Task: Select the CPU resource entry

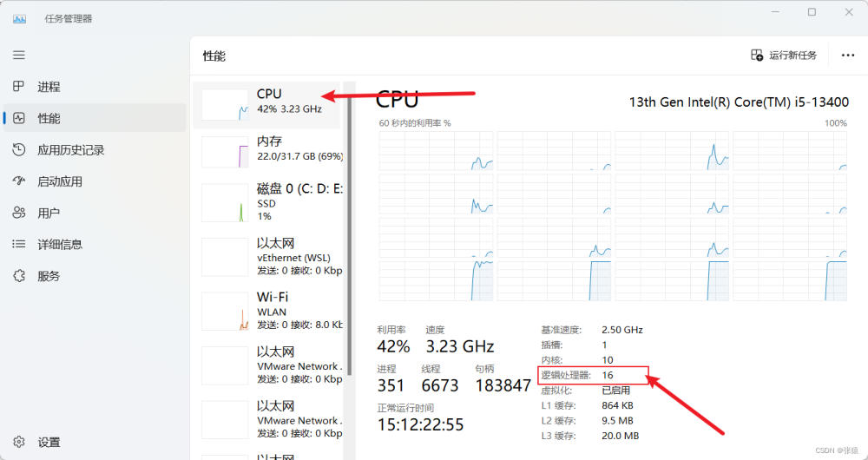Action: coord(266,105)
